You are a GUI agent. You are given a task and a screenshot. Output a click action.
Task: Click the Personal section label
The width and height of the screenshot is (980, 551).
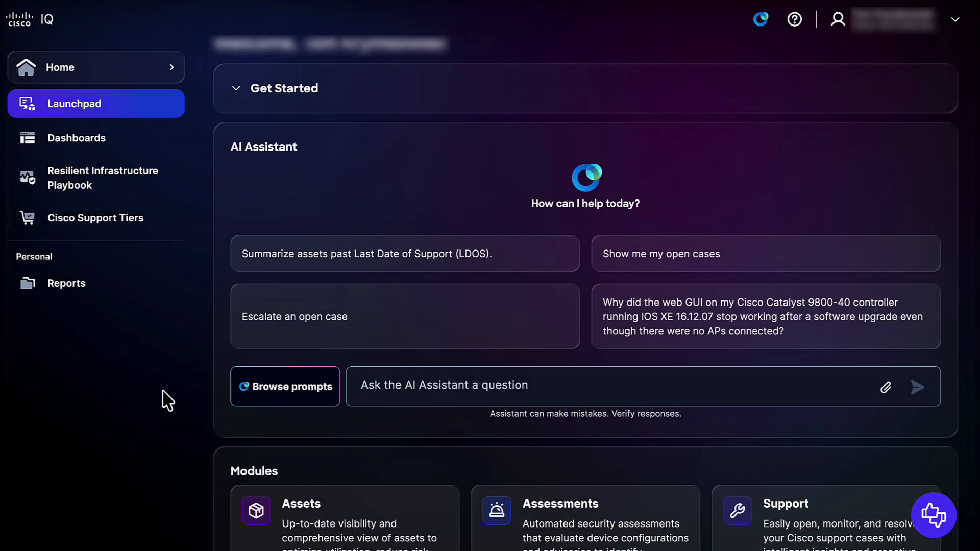pos(34,257)
